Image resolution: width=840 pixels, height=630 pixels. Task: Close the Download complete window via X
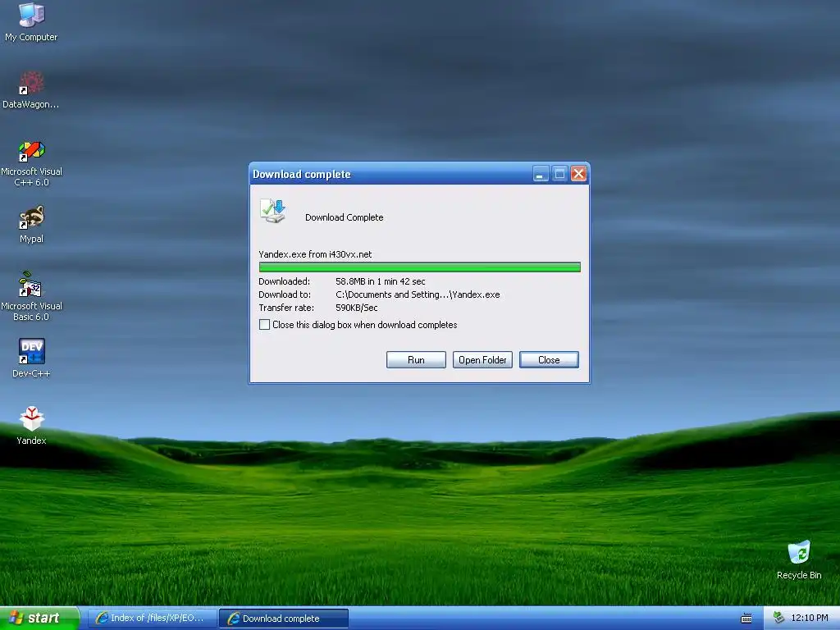(x=578, y=174)
